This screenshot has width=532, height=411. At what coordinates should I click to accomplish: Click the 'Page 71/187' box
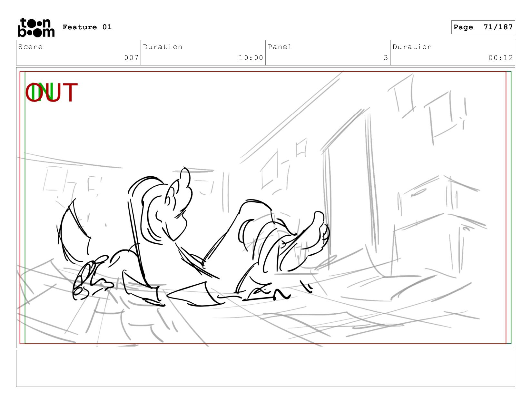click(483, 27)
